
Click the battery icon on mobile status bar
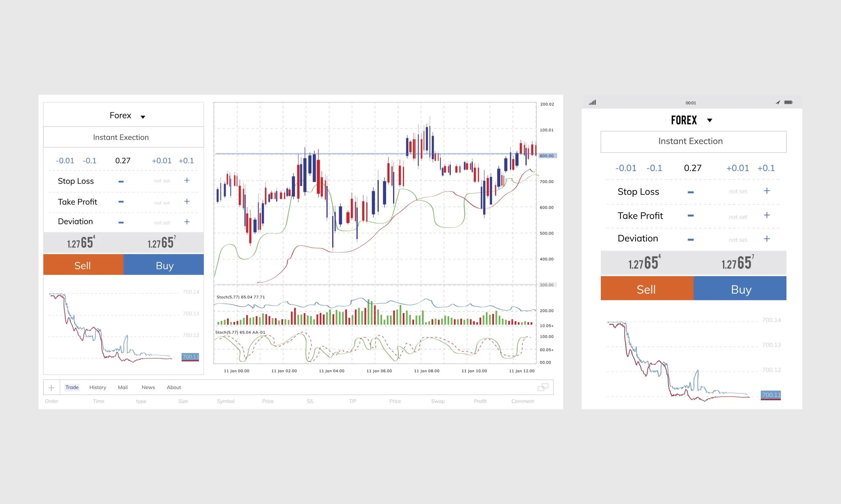tap(788, 102)
